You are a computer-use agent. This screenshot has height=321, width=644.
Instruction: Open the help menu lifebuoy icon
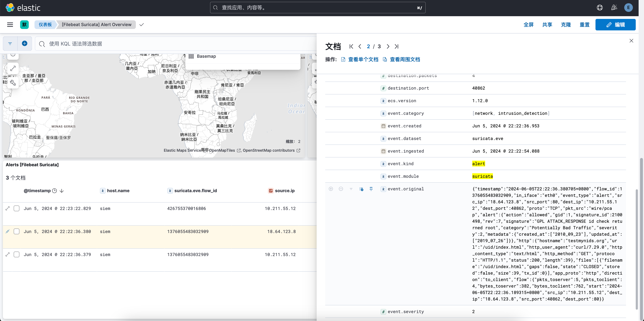tap(599, 8)
